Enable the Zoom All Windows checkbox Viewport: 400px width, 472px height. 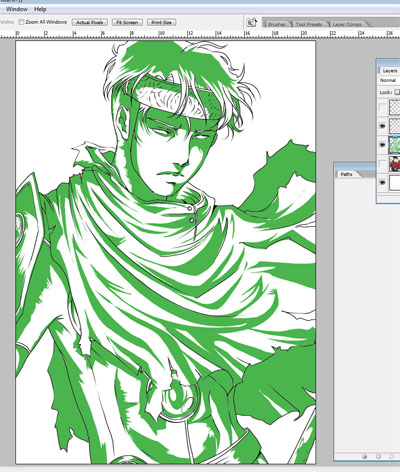click(x=22, y=22)
